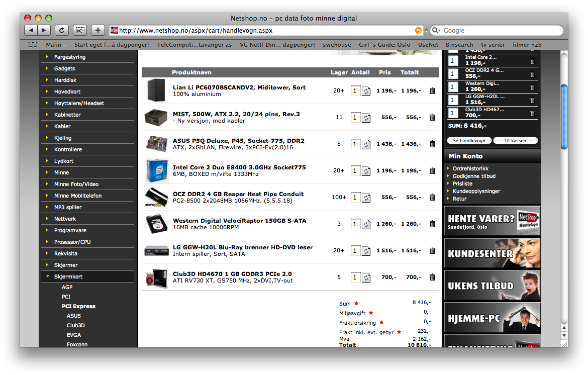Open the ASUS P5Q Deluxe product name

tap(239, 141)
